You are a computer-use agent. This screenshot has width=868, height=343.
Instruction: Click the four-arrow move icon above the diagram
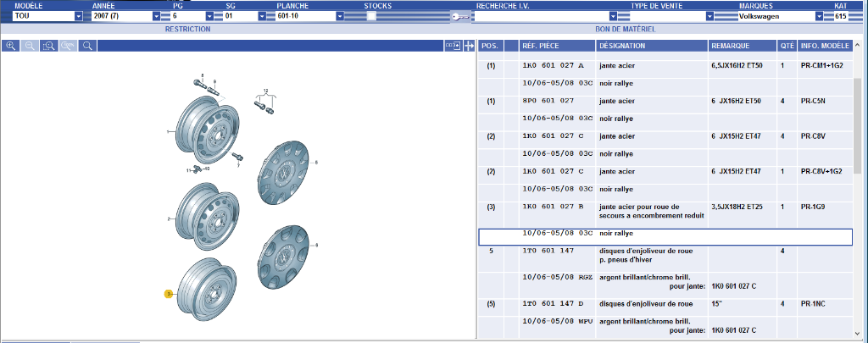tap(467, 46)
